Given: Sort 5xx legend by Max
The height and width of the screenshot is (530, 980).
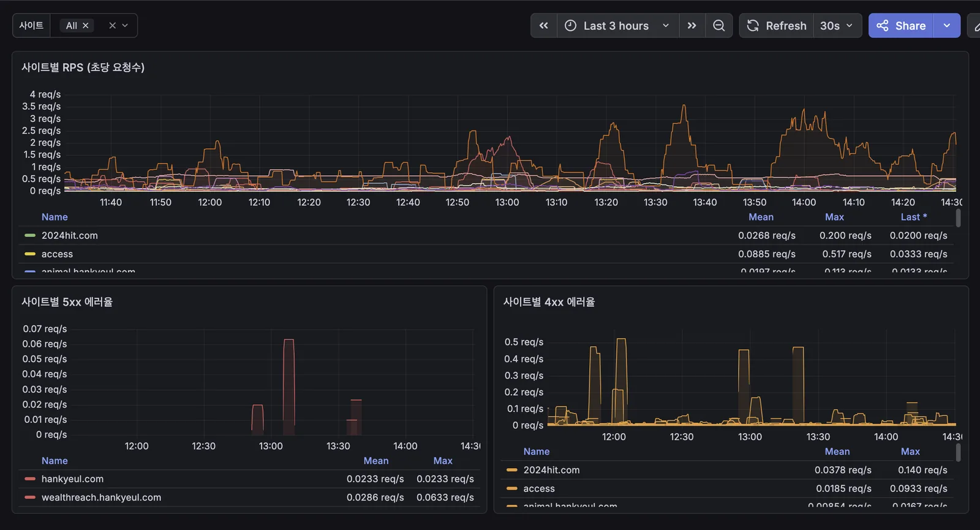Looking at the screenshot, I should [443, 461].
